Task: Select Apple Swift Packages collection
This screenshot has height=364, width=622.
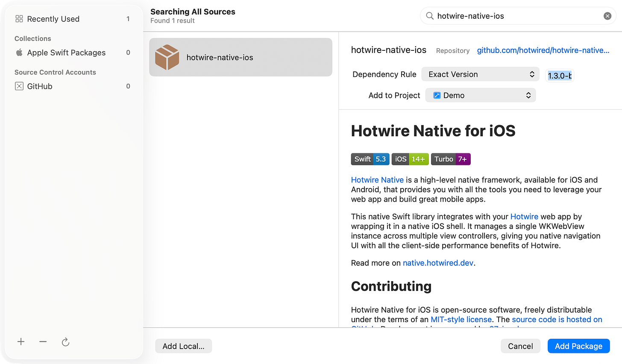Action: pyautogui.click(x=73, y=53)
